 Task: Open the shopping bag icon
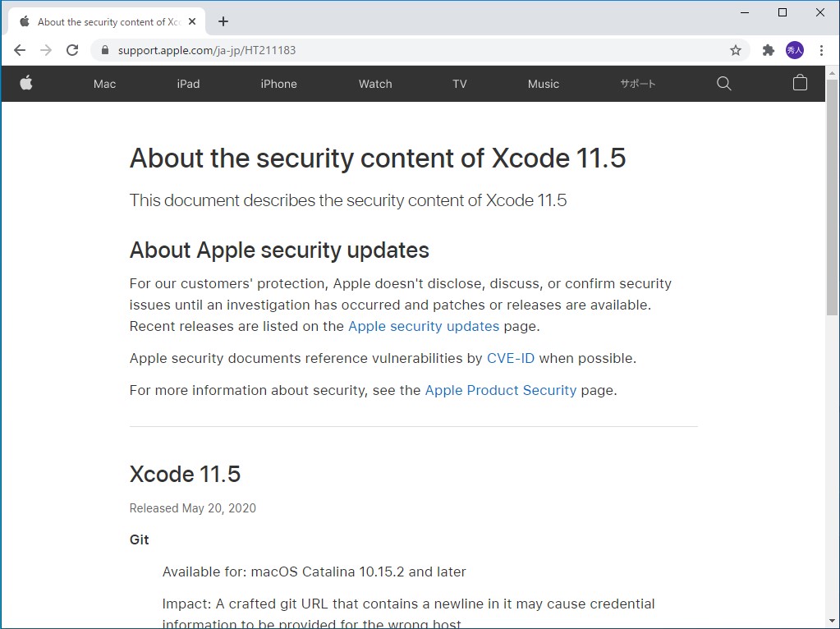pos(800,83)
